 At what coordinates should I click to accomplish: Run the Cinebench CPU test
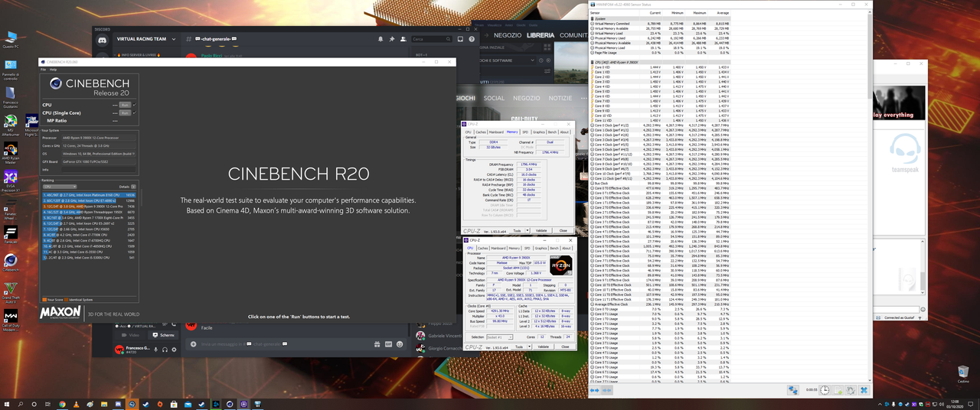point(125,105)
